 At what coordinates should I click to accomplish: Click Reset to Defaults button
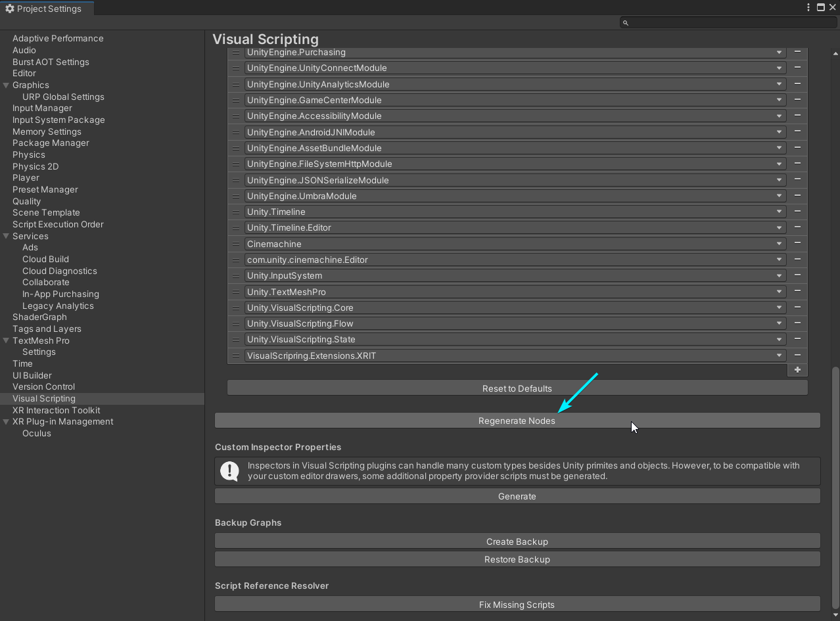[517, 388]
